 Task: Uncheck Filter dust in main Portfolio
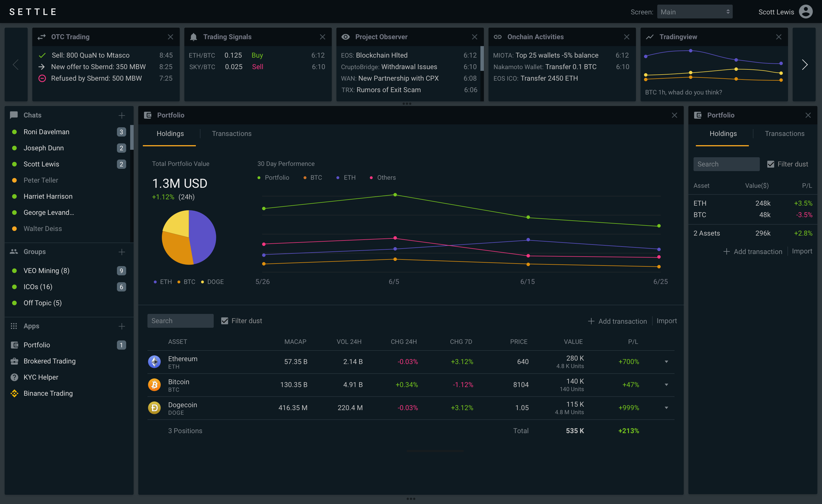tap(225, 321)
